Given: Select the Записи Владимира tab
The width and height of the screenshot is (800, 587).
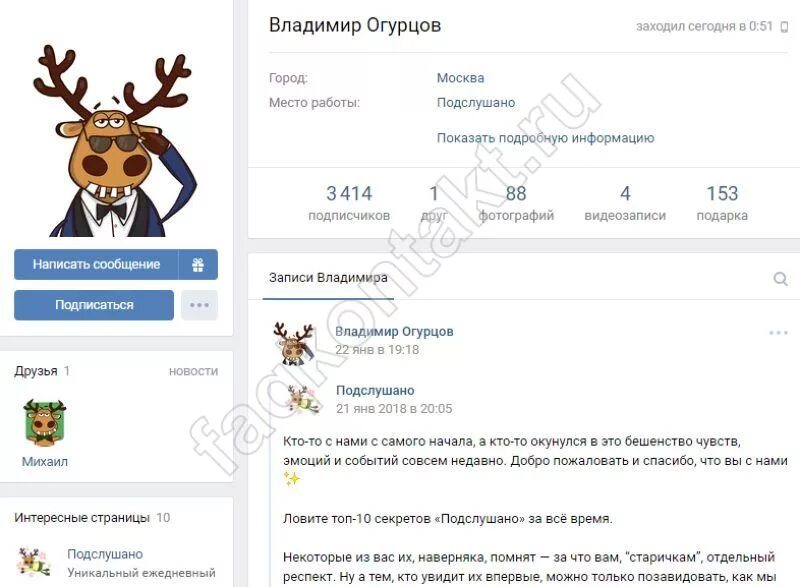Looking at the screenshot, I should [328, 278].
